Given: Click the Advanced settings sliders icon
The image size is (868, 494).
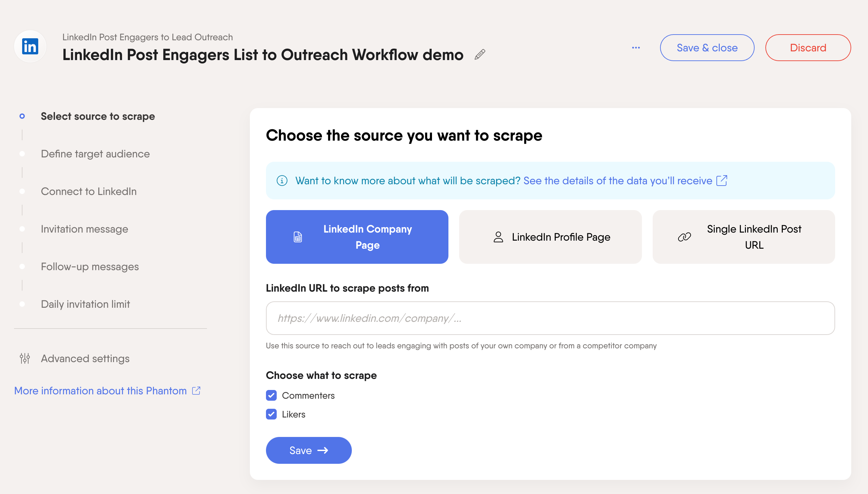Looking at the screenshot, I should [x=25, y=358].
